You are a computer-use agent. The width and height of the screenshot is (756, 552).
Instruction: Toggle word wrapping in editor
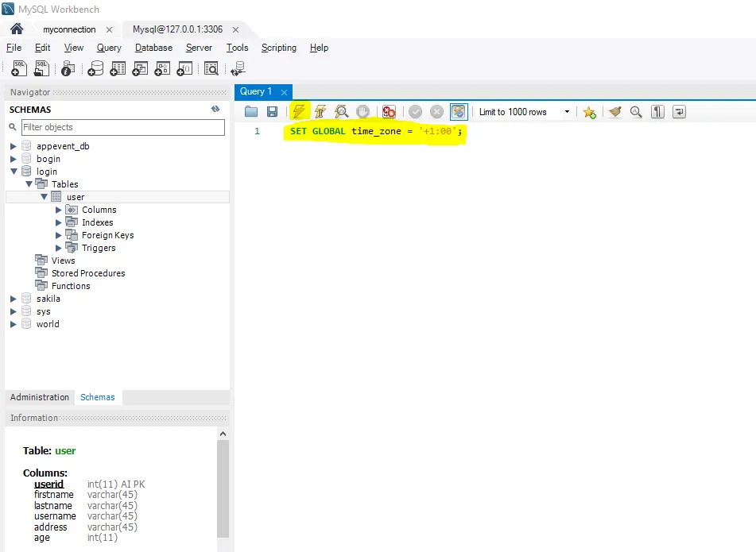679,112
